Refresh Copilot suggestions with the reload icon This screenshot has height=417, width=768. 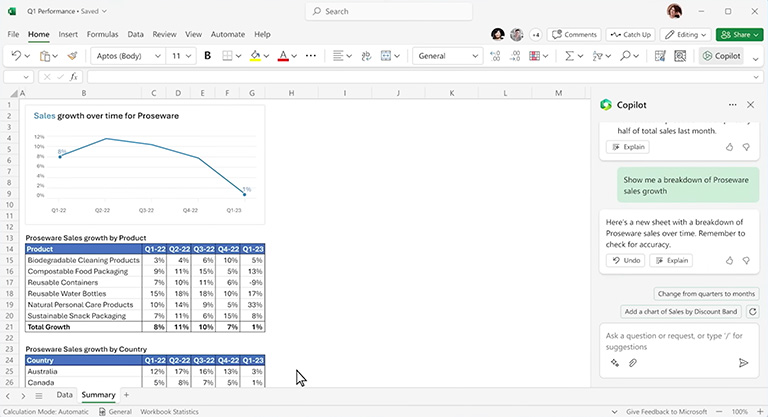click(x=752, y=312)
